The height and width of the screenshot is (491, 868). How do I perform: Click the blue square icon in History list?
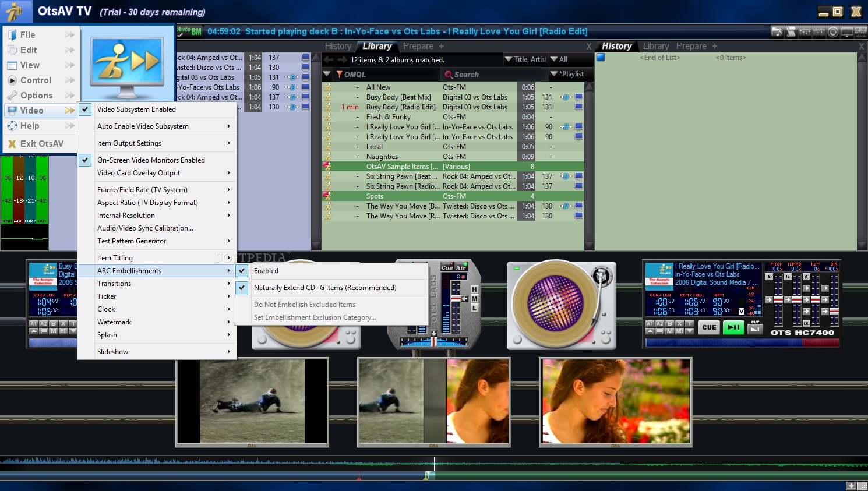601,58
